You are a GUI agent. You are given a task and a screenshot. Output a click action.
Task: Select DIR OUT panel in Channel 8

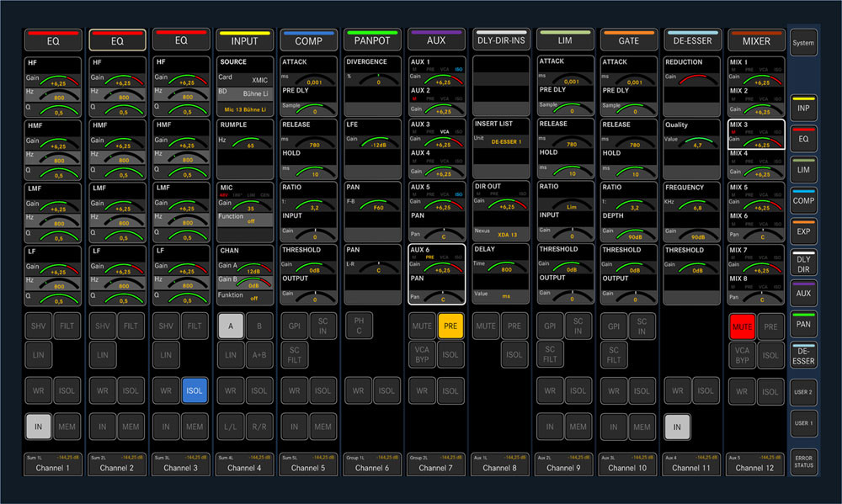point(500,211)
